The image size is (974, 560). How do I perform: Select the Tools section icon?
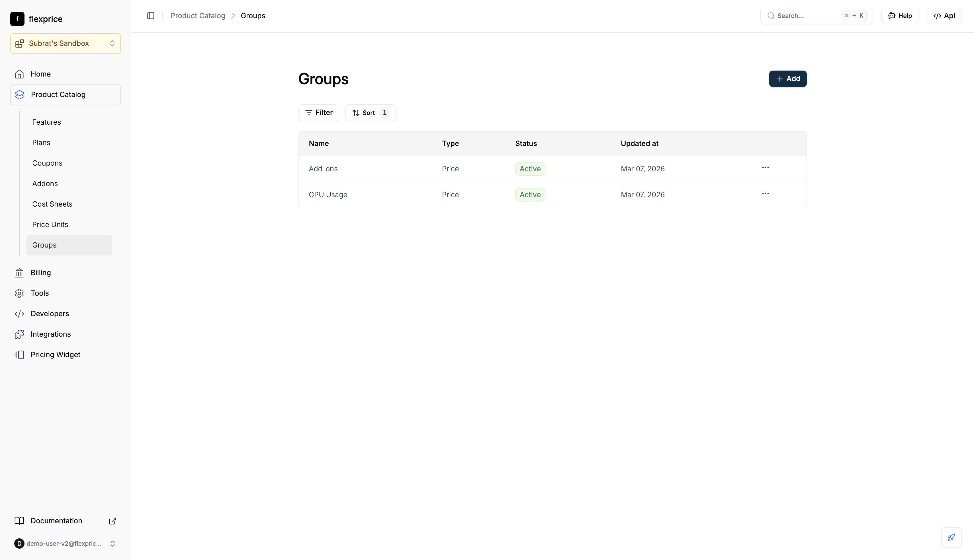20,293
